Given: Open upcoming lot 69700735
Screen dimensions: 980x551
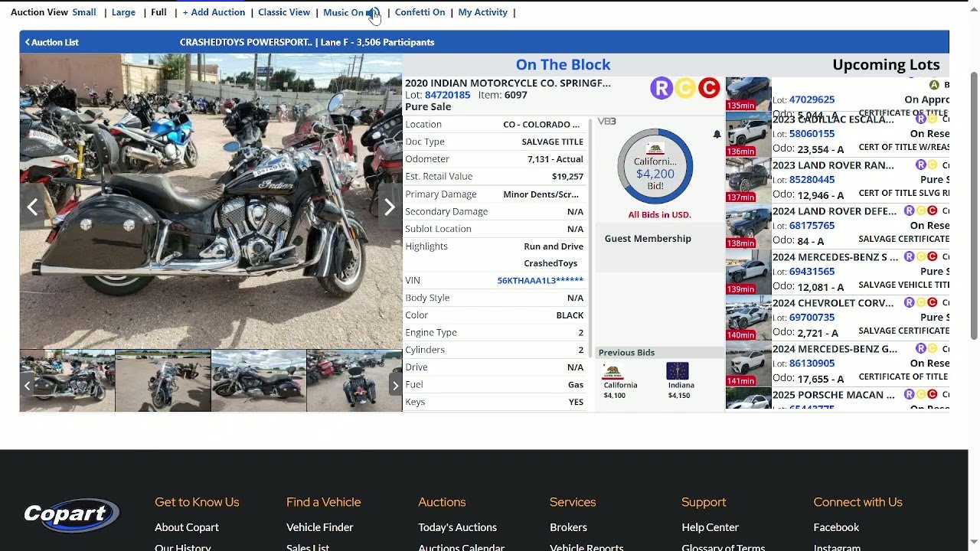Looking at the screenshot, I should (812, 318).
